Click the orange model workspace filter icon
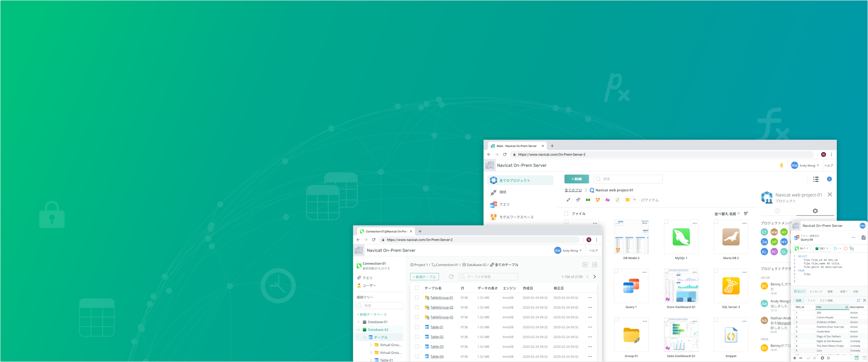The width and height of the screenshot is (868, 362). click(598, 200)
